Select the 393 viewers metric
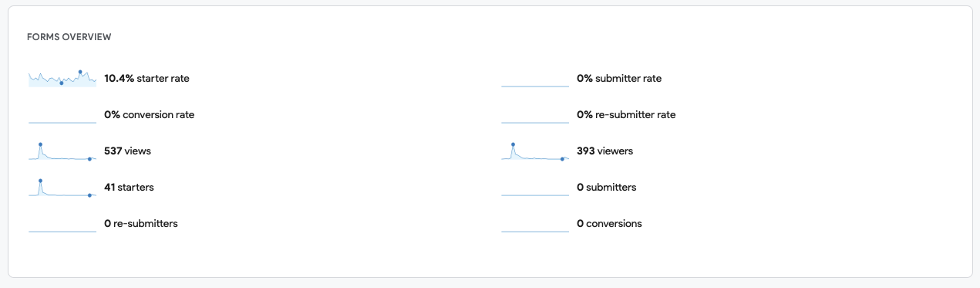The height and width of the screenshot is (288, 980). 605,151
